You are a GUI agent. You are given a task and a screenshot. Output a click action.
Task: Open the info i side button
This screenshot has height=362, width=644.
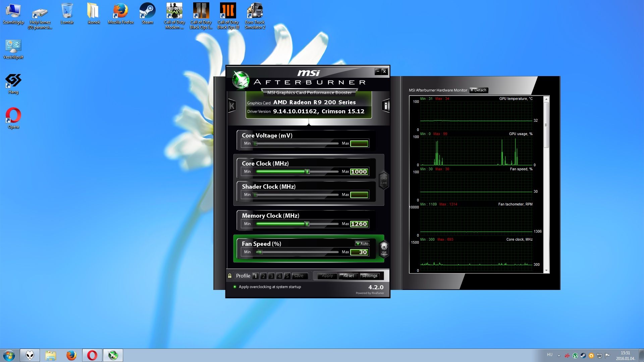tap(386, 106)
